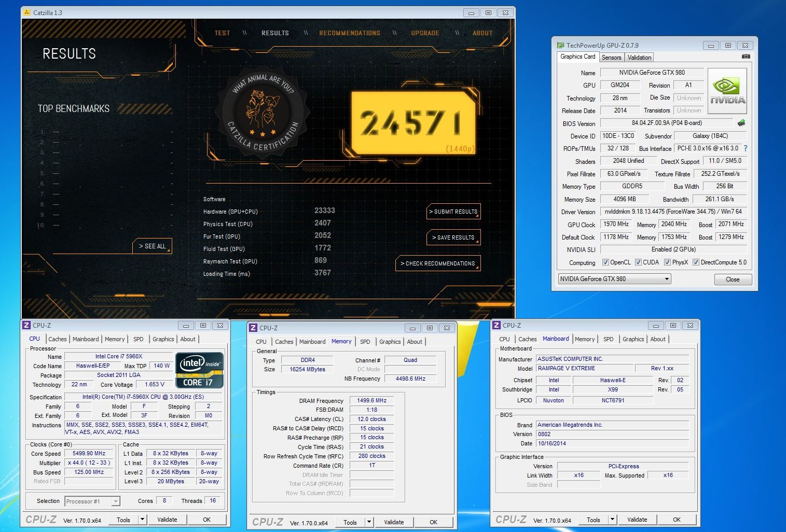The height and width of the screenshot is (532, 786).
Task: Click the SAVE RESULTS button
Action: [x=453, y=237]
